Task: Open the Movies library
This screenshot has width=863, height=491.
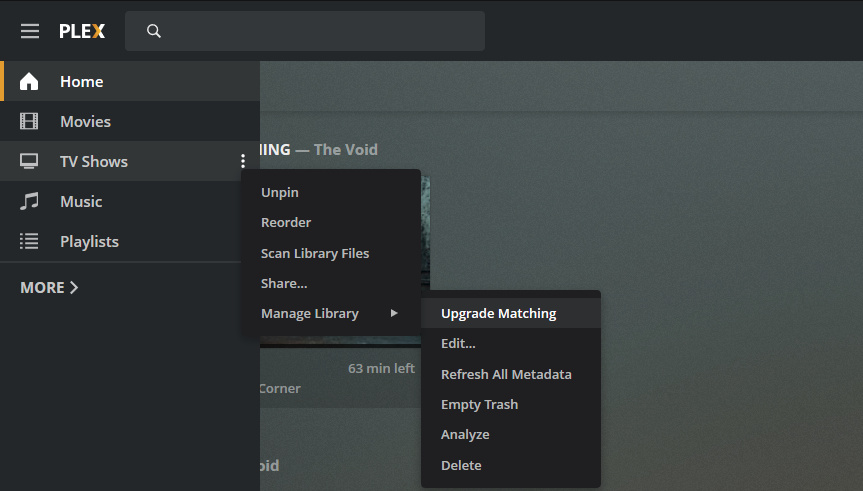Action: tap(130, 121)
